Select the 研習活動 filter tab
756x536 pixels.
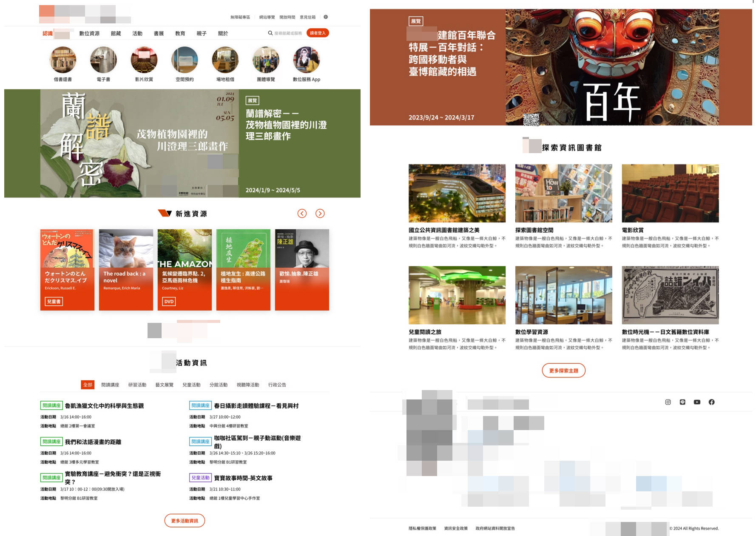[137, 385]
